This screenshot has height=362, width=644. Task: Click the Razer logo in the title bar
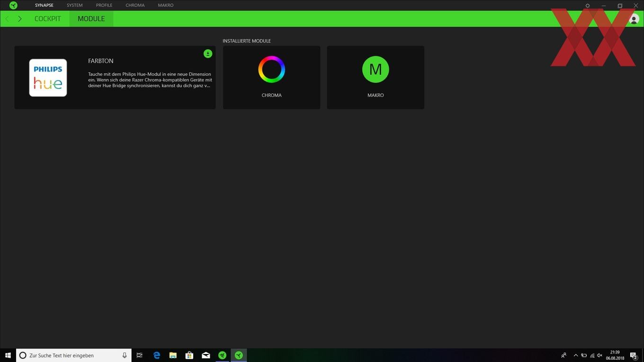(13, 5)
